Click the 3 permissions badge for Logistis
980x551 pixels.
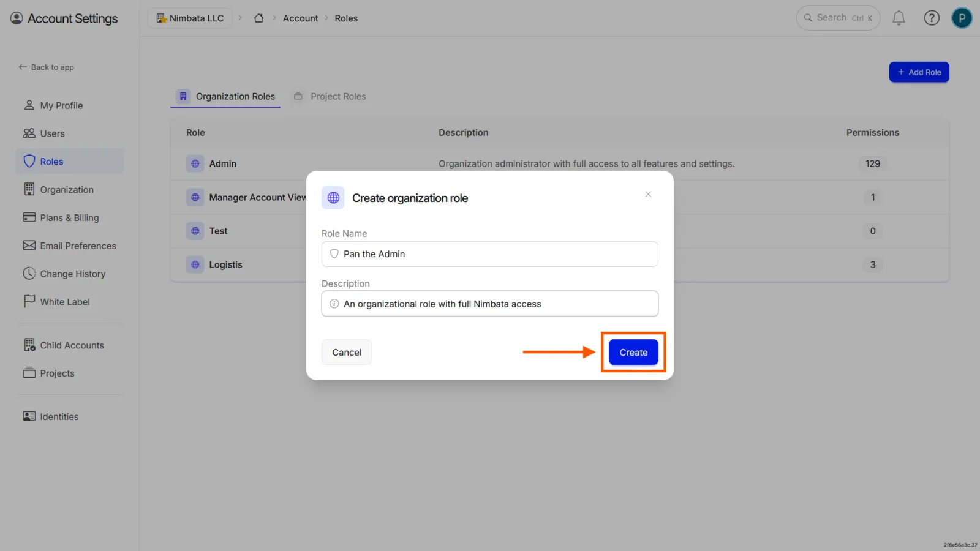(x=873, y=264)
